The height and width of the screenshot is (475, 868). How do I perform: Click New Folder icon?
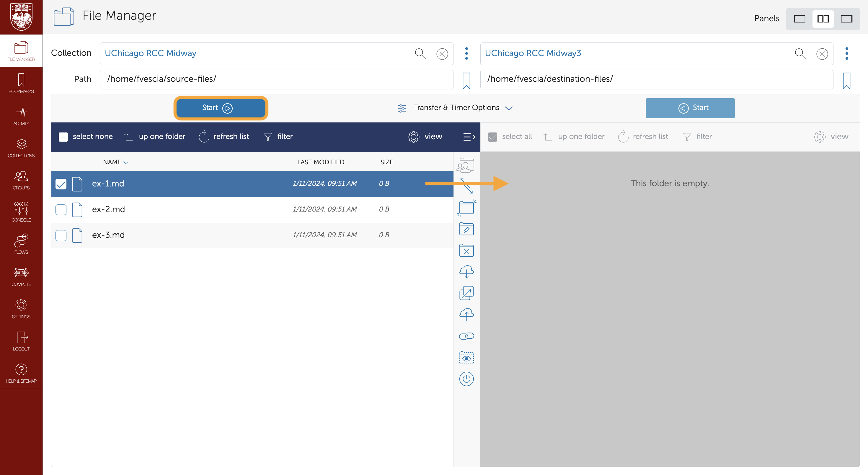tap(466, 207)
